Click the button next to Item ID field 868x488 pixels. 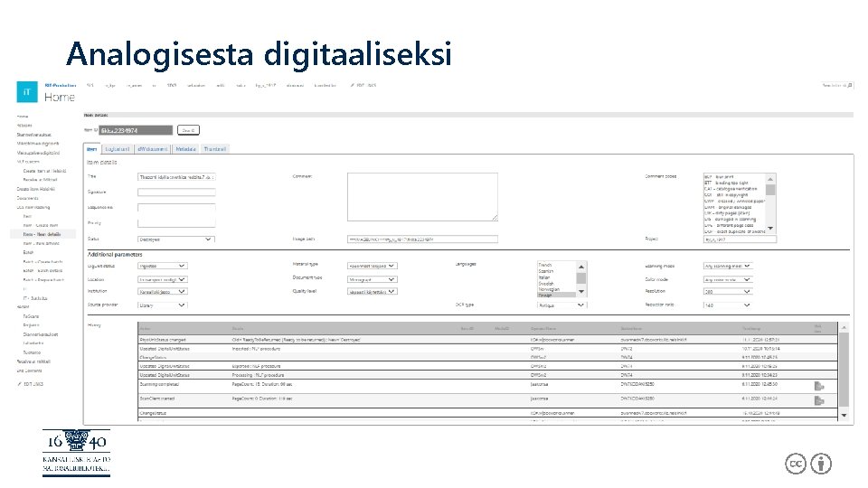[188, 130]
